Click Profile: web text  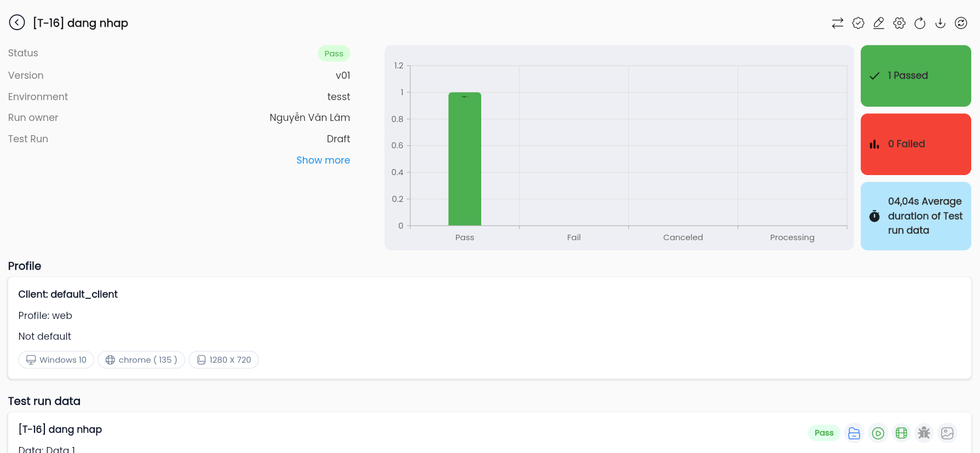point(45,316)
